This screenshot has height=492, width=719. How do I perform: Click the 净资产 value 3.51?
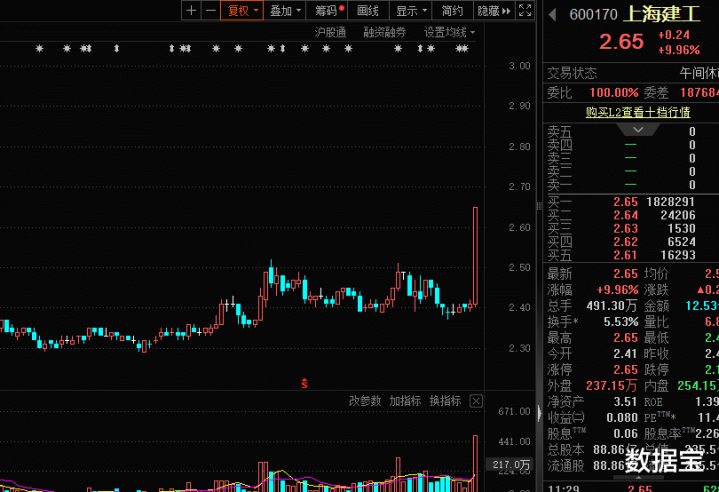[x=625, y=402]
